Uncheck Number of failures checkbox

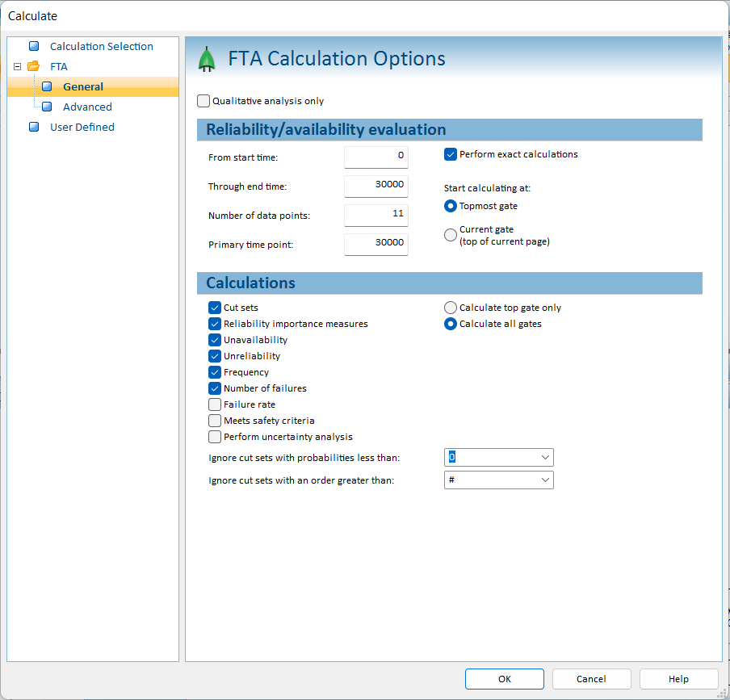[x=215, y=388]
